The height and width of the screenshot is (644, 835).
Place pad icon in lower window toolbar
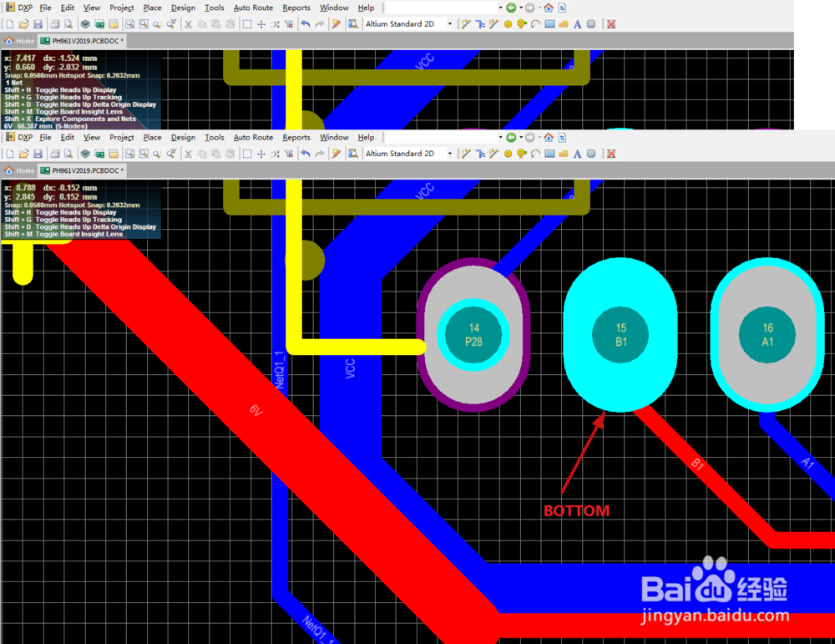[x=508, y=154]
